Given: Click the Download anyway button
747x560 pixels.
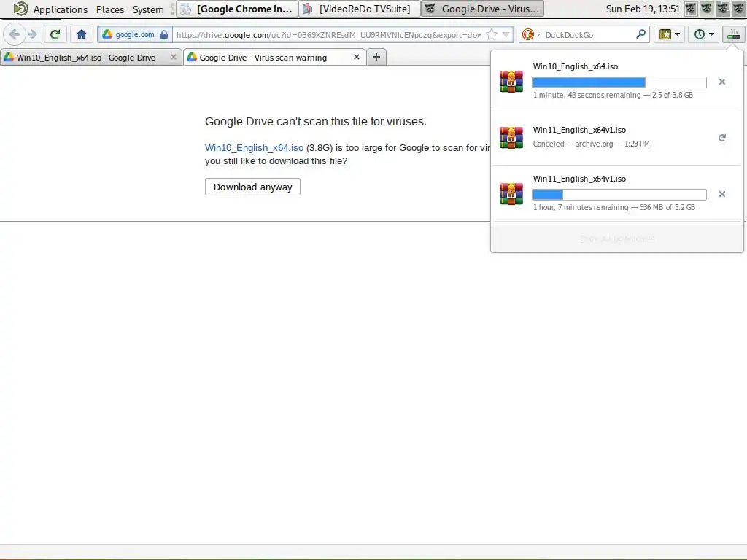Looking at the screenshot, I should pyautogui.click(x=252, y=187).
